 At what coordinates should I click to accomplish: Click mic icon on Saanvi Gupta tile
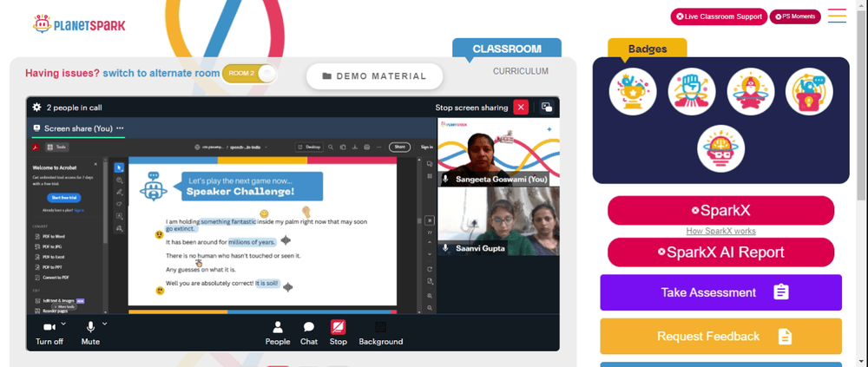click(x=445, y=248)
